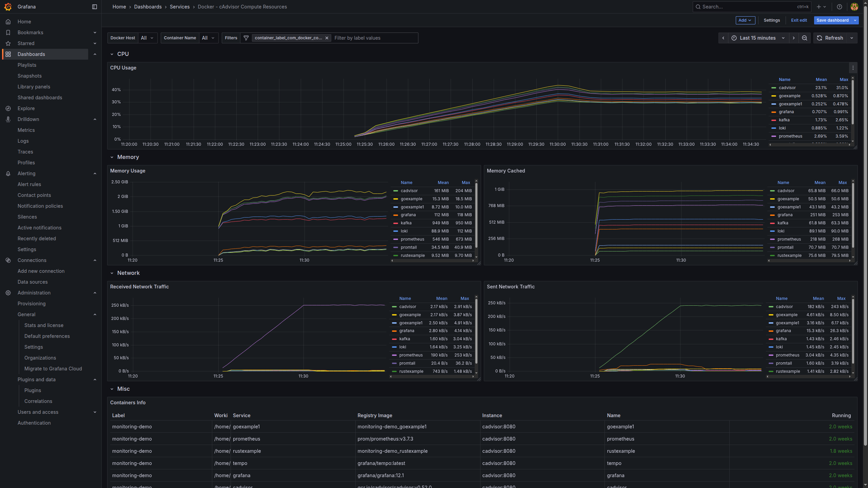
Task: Click the Exit edit link
Action: [x=799, y=20]
